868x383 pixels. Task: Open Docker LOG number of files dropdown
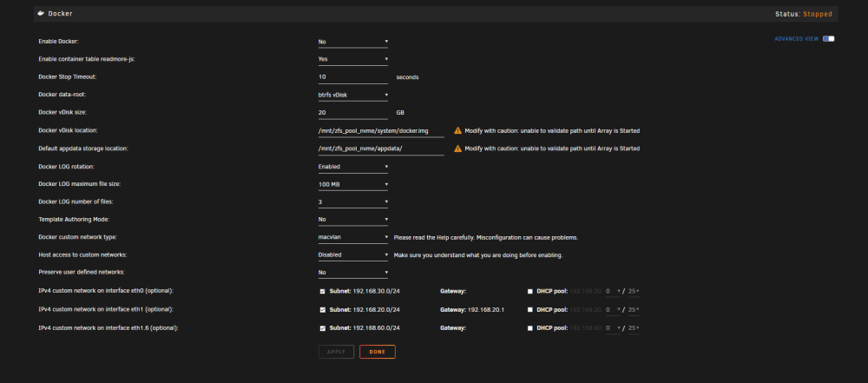point(353,201)
